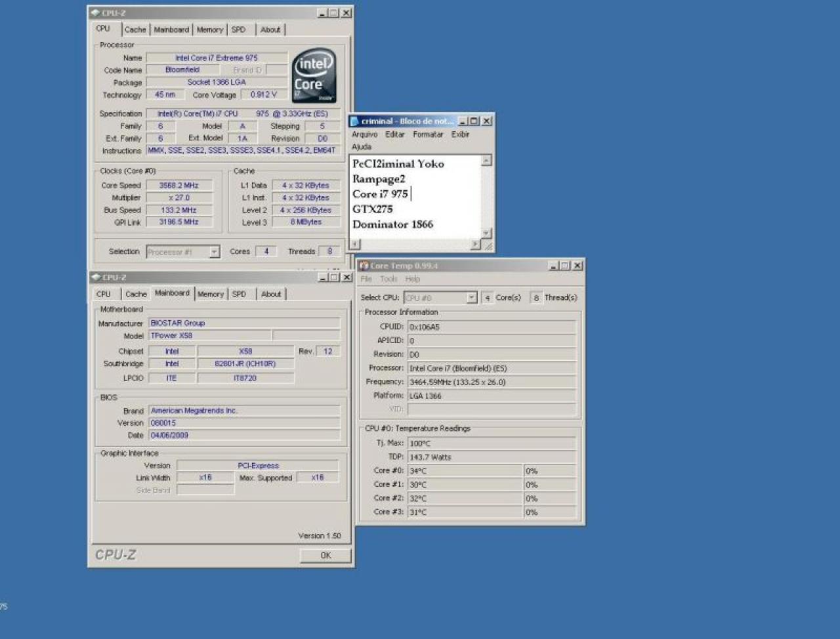The image size is (840, 639).
Task: Click the Level 3 cache value 8 MBytes
Action: pos(306,222)
